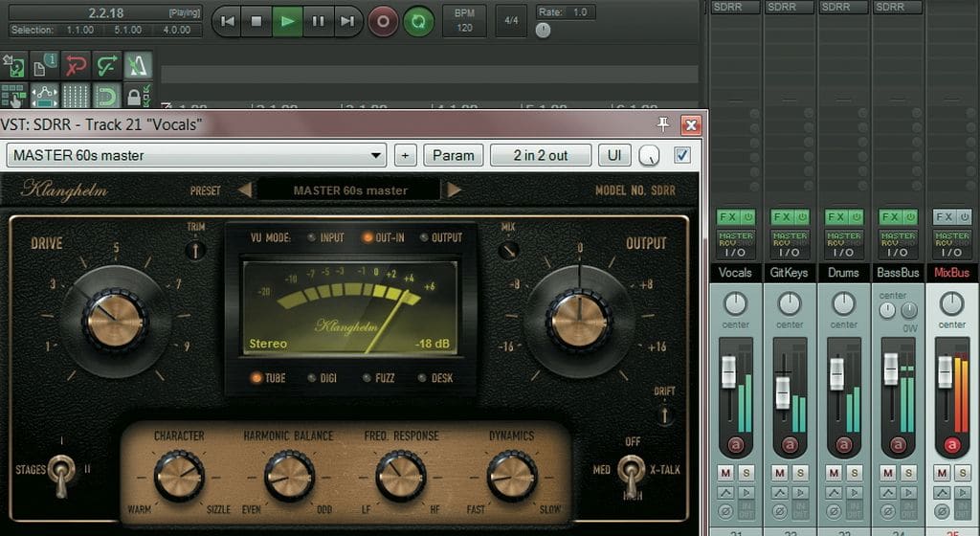Screen dimensions: 980x536
Task: Click the CHARACTER knob
Action: [x=179, y=477]
